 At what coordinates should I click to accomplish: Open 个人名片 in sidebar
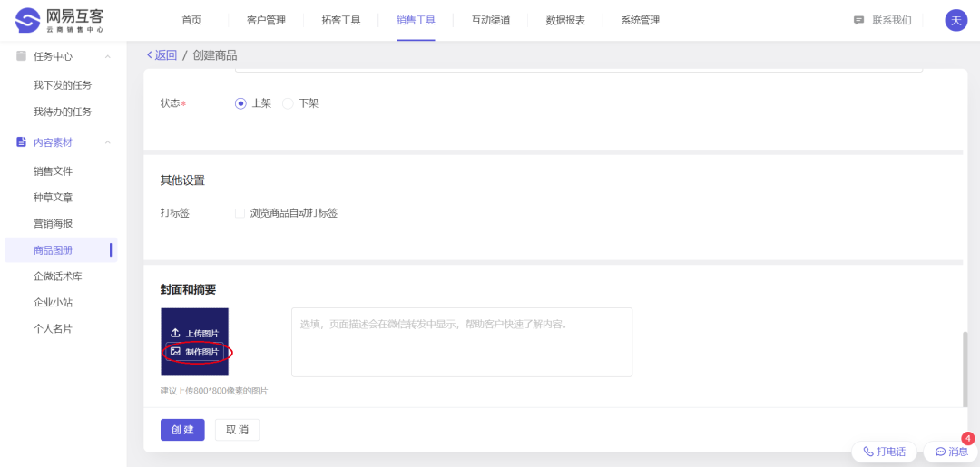tap(54, 328)
